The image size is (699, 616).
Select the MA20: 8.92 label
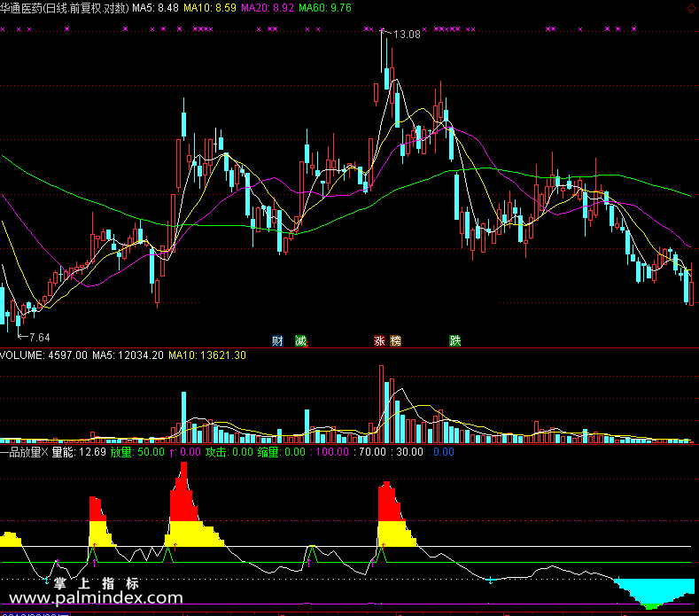pyautogui.click(x=268, y=8)
